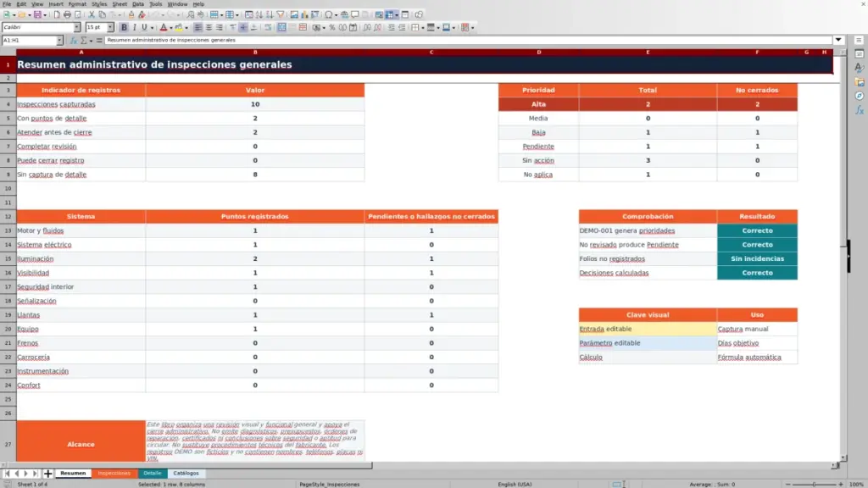Image resolution: width=868 pixels, height=488 pixels.
Task: Click the Insert Special Character omega icon
Action: (329, 15)
